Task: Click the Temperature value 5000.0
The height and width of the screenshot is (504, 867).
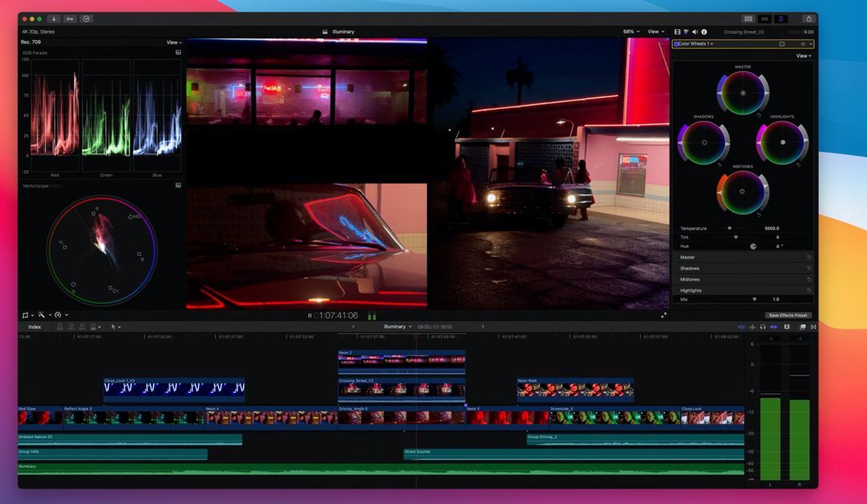Action: click(x=771, y=228)
